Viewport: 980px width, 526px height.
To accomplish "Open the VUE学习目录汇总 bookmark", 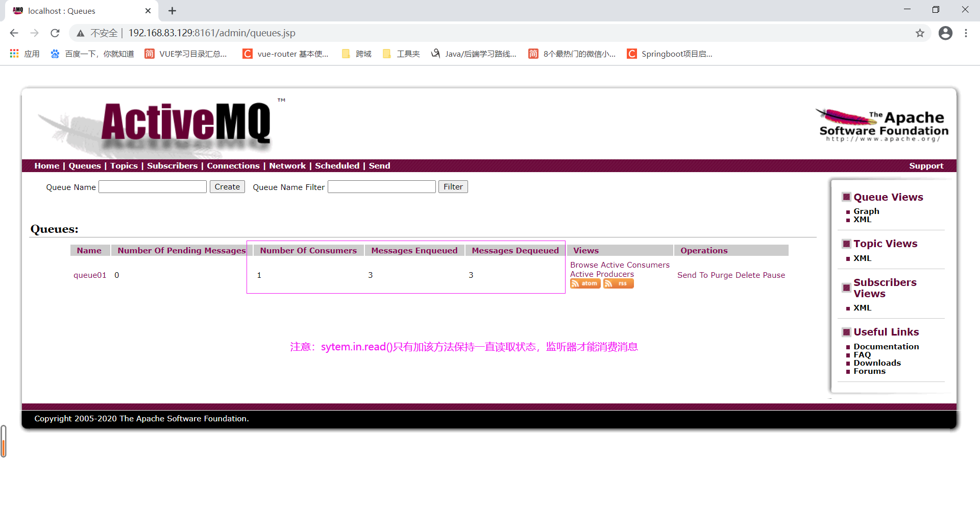I will [186, 54].
